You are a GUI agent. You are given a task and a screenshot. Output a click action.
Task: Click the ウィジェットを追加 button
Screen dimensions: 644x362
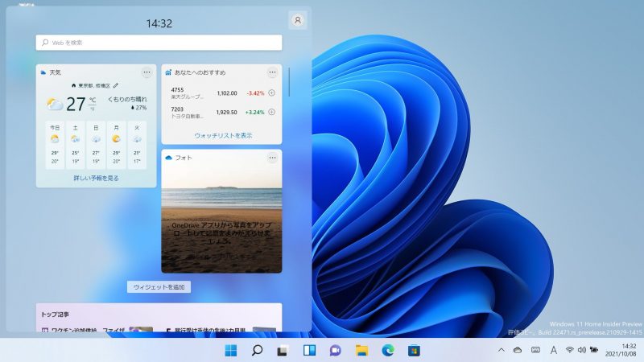point(159,287)
